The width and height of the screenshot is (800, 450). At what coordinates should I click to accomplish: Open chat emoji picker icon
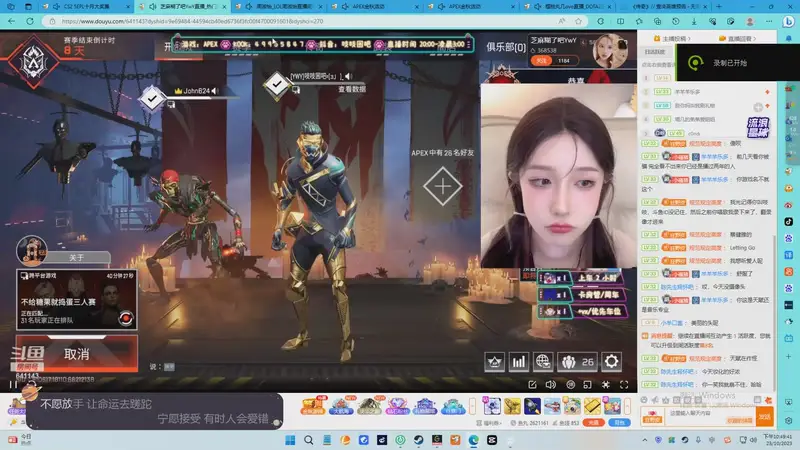click(644, 400)
